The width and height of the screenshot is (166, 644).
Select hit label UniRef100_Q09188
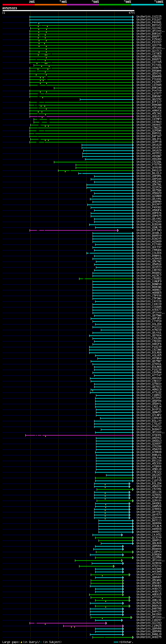click(x=149, y=168)
